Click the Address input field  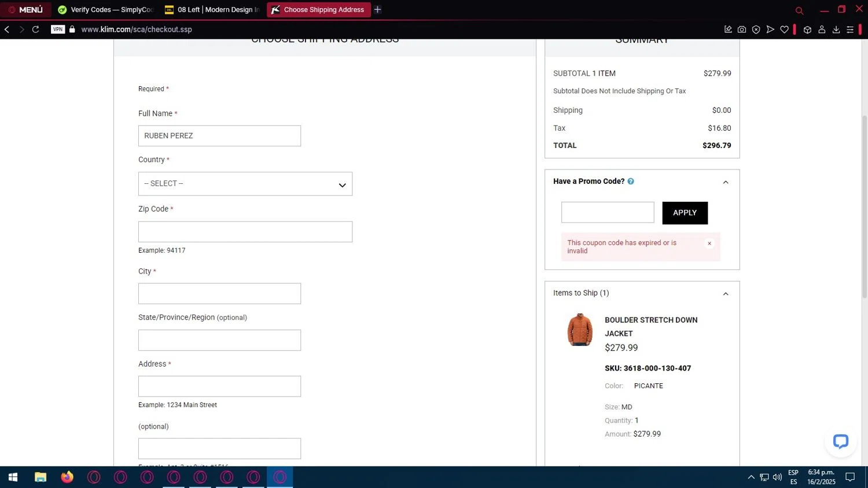[219, 386]
